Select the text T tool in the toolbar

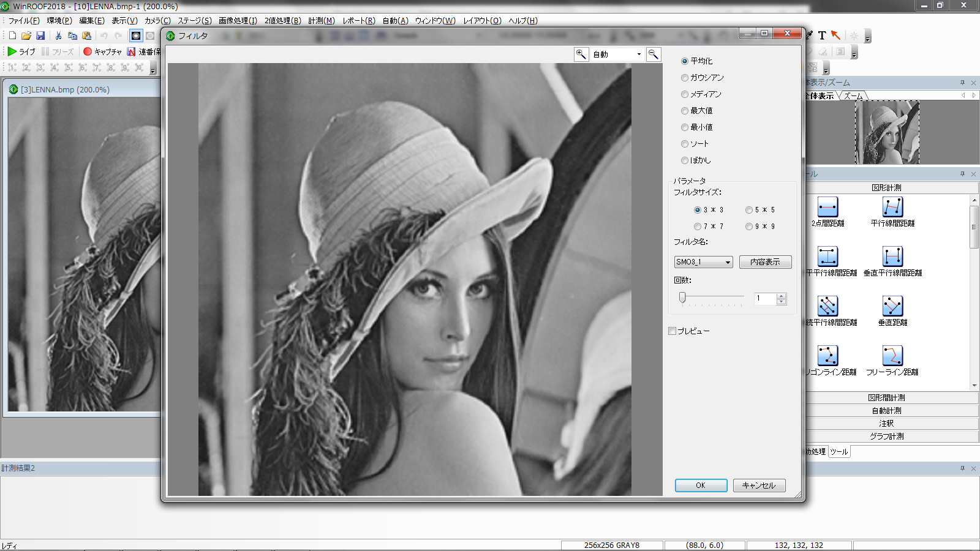tap(822, 36)
